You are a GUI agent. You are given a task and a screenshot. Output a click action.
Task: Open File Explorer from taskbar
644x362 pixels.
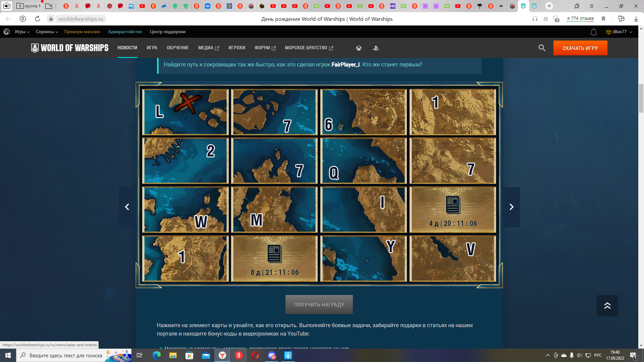[x=173, y=355]
